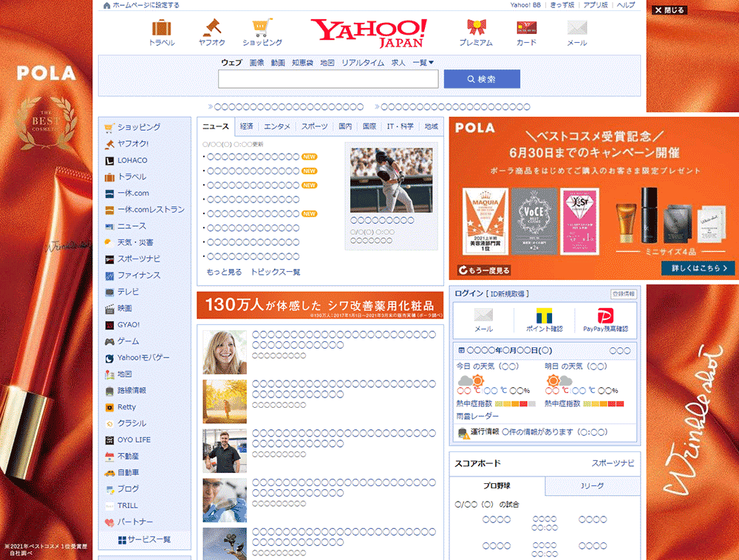Viewport: 739px width, 560px height.
Task: Switch to the 経済 news tab
Action: coord(247,126)
